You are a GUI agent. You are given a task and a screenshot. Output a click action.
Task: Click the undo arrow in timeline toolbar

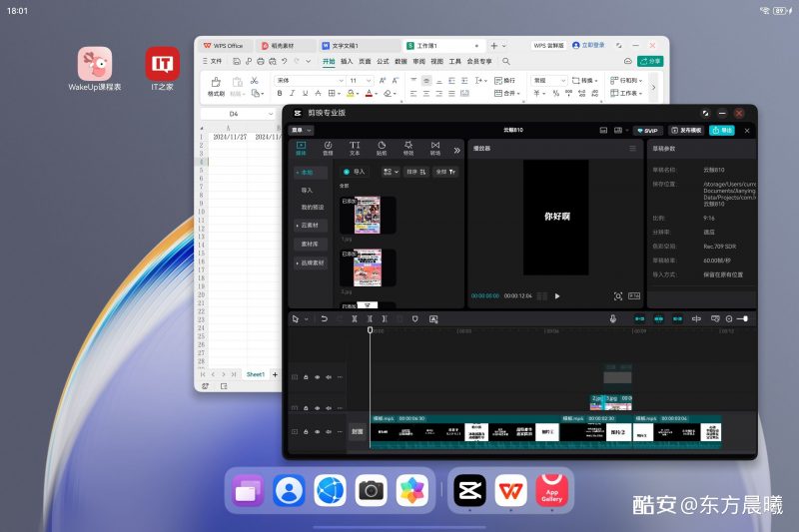point(324,318)
